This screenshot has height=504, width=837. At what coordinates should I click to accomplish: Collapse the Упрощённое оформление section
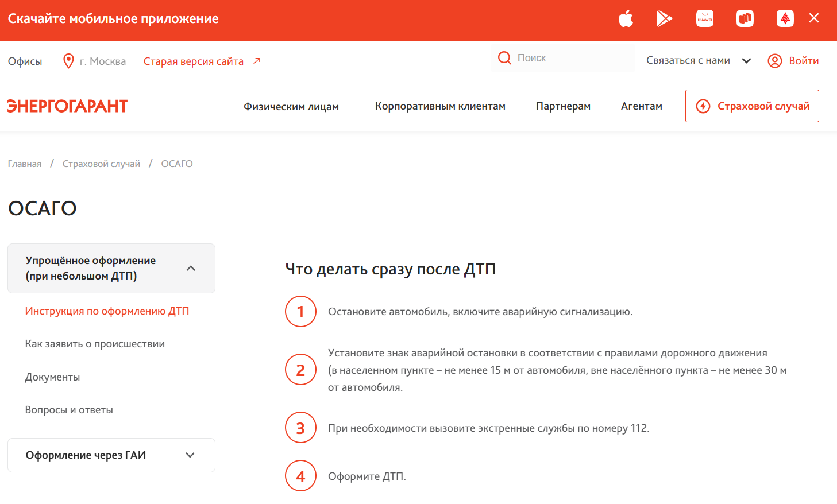111,269
